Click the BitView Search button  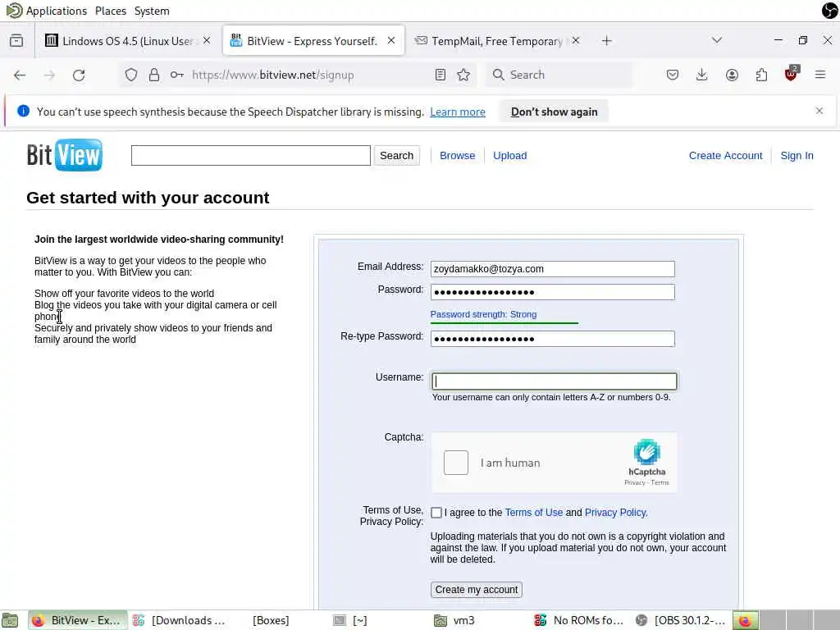[396, 155]
